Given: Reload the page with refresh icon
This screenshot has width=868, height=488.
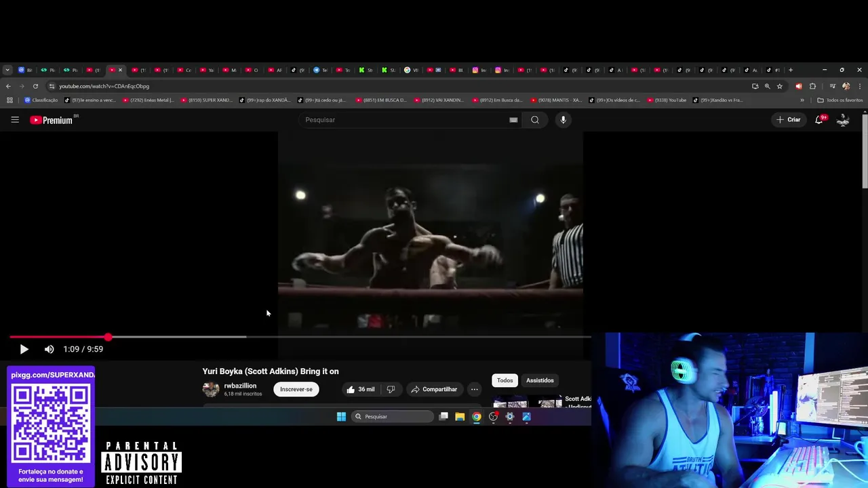Looking at the screenshot, I should 35,86.
